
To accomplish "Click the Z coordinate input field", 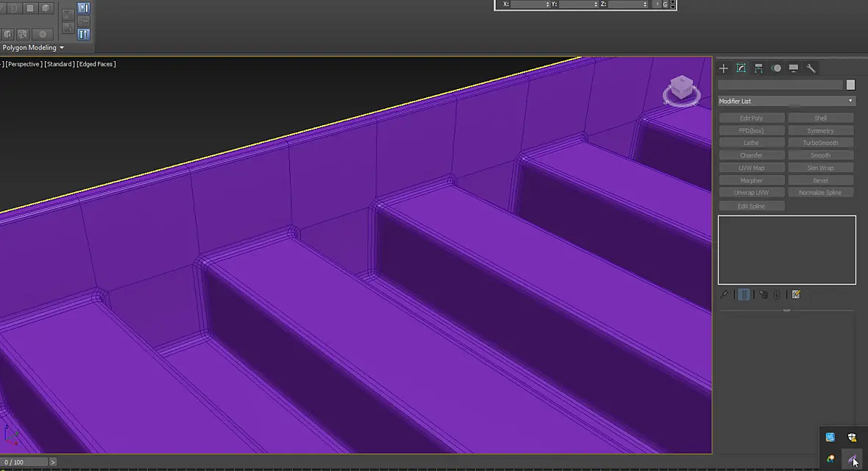I will [x=625, y=4].
